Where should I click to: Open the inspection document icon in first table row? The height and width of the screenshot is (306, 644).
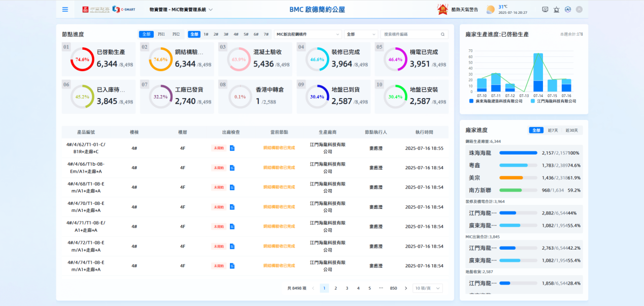[232, 148]
